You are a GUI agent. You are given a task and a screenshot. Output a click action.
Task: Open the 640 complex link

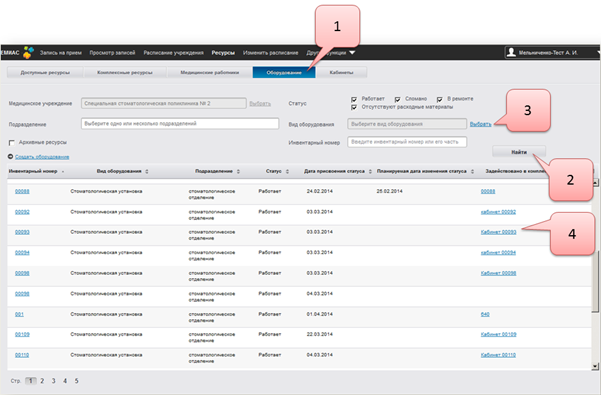click(x=485, y=314)
